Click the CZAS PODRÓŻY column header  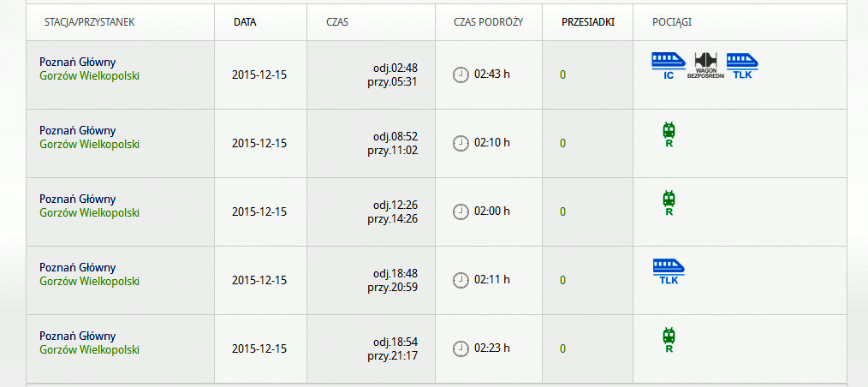click(x=488, y=21)
